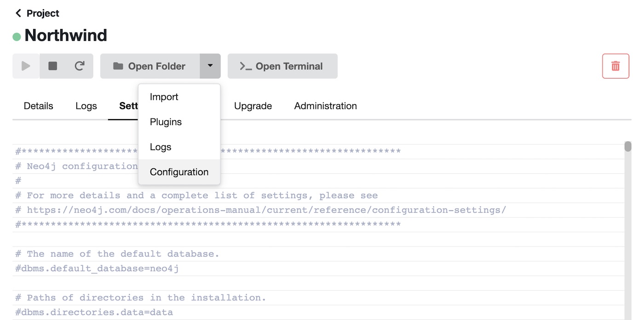
Task: Choose Import from the folder menu
Action: (x=179, y=97)
